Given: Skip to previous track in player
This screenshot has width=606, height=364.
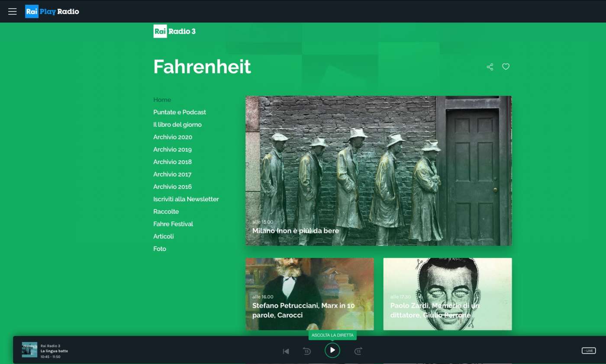Looking at the screenshot, I should pos(286,351).
